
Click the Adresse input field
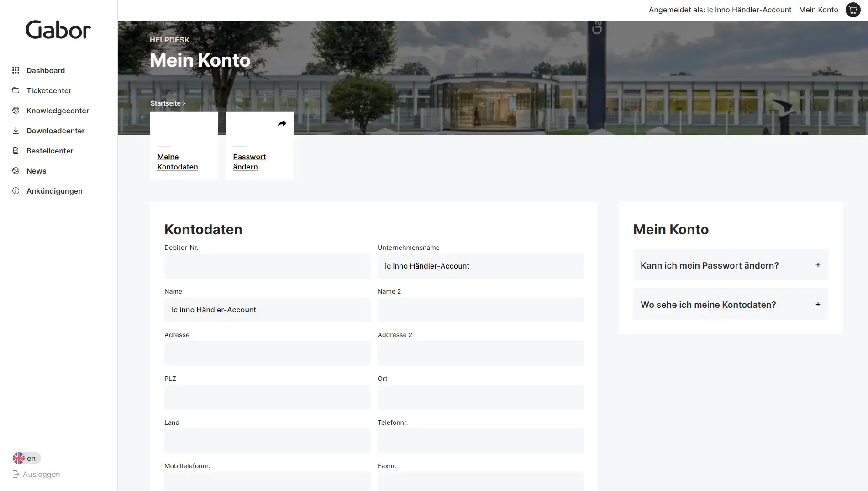coord(267,353)
